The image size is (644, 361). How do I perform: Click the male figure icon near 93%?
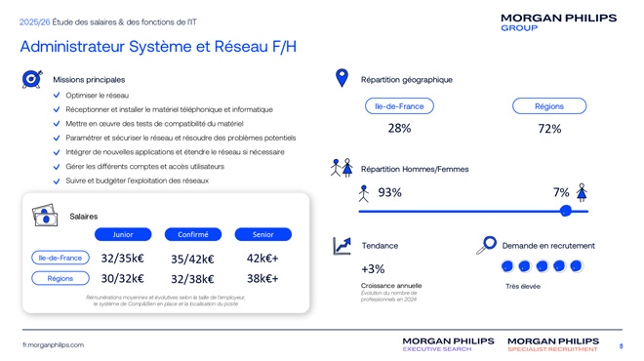click(364, 193)
